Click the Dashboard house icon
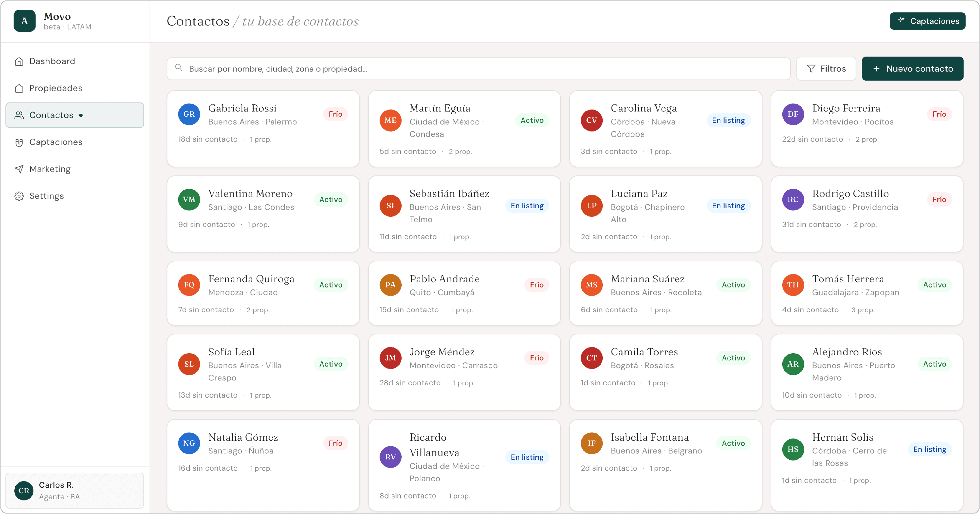This screenshot has width=980, height=514. (19, 61)
